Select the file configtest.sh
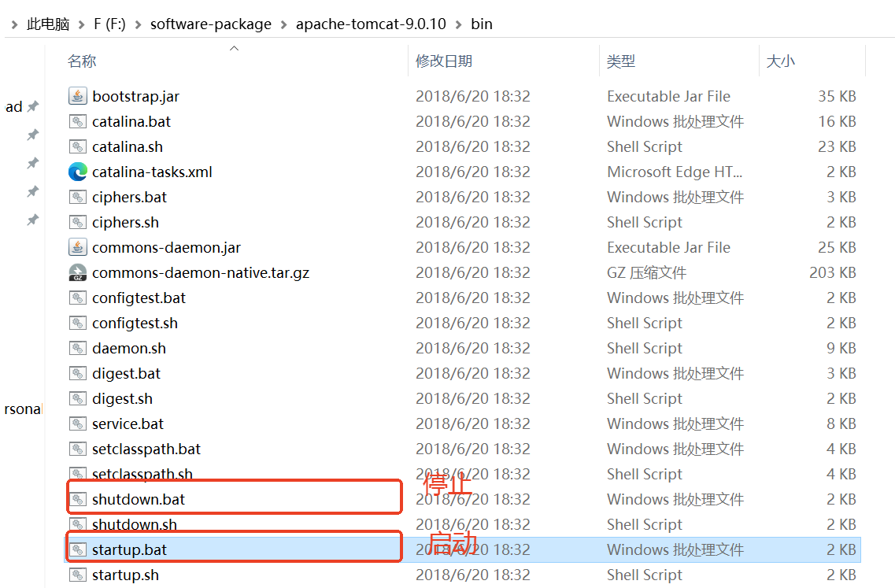 135,323
